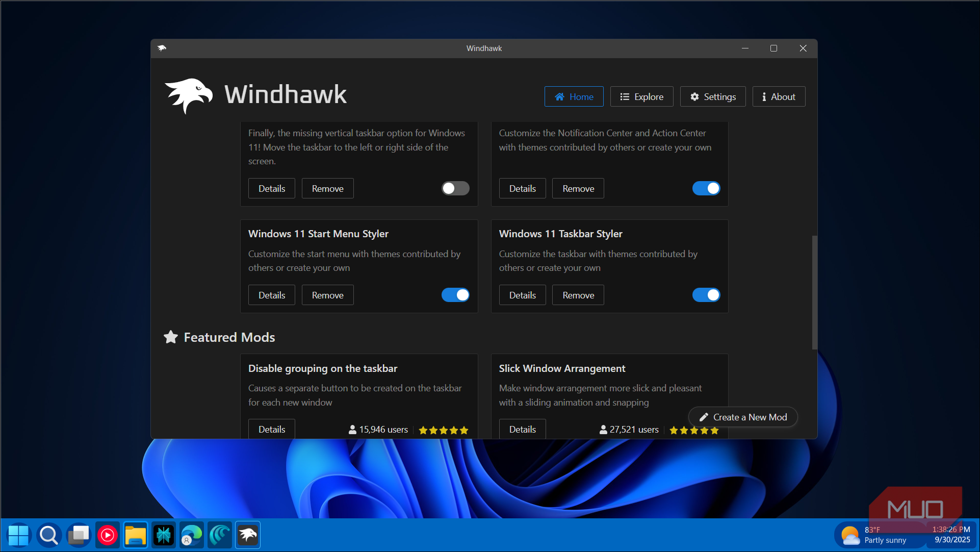Remove Windows 11 Start Menu Styler

pos(328,295)
